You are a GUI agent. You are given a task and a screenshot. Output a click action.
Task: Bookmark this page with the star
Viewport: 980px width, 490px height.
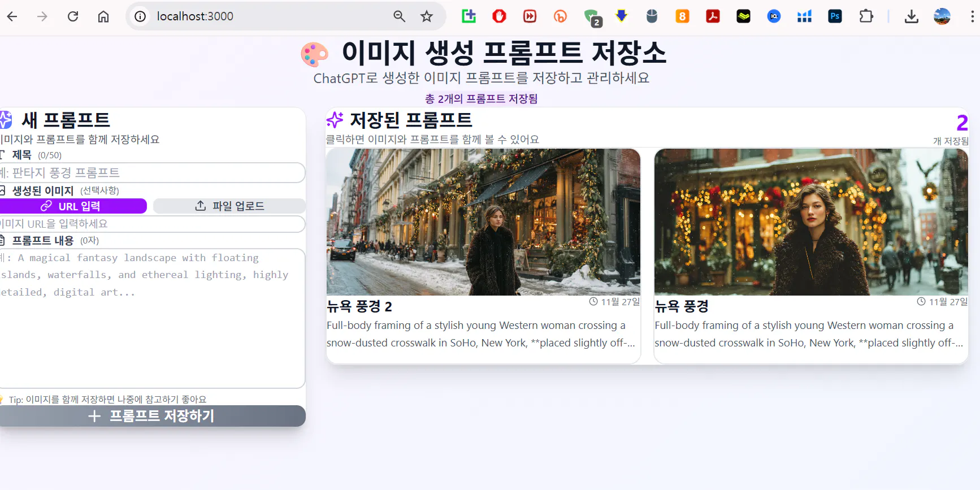coord(427,16)
